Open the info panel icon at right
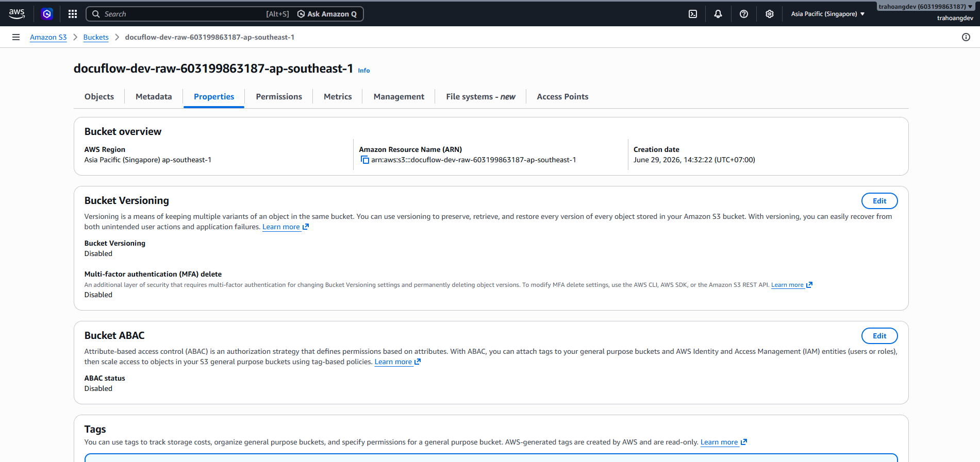The width and height of the screenshot is (980, 462). (966, 37)
